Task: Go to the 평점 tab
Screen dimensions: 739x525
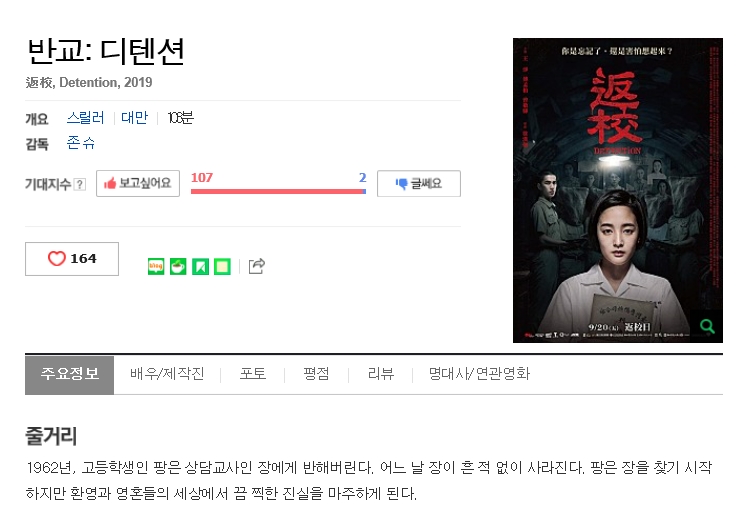Action: [x=316, y=374]
